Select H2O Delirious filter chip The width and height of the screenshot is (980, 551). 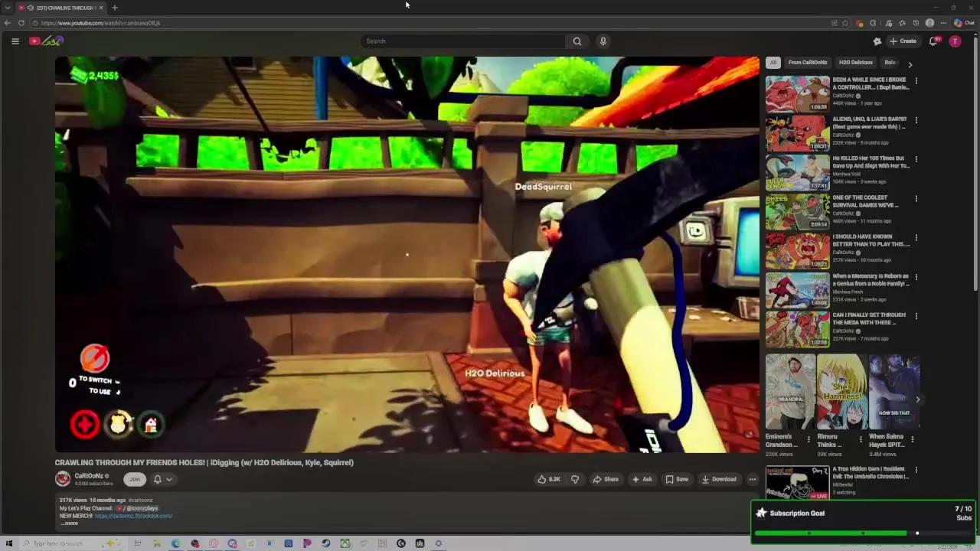pyautogui.click(x=855, y=63)
